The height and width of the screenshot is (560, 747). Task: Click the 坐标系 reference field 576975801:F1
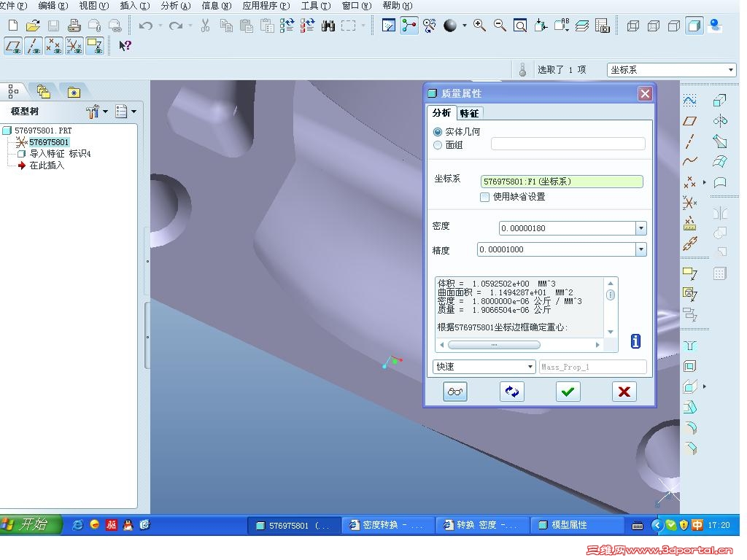tap(562, 182)
